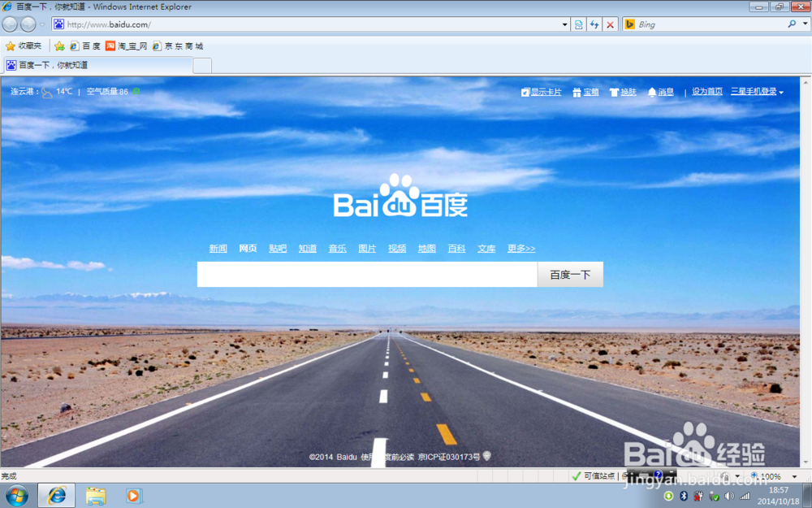
Task: Stop loading with the red X icon
Action: tap(611, 24)
